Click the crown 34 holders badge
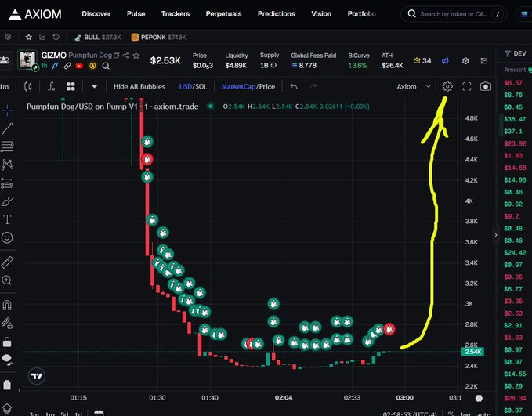This screenshot has width=532, height=416. 422,61
